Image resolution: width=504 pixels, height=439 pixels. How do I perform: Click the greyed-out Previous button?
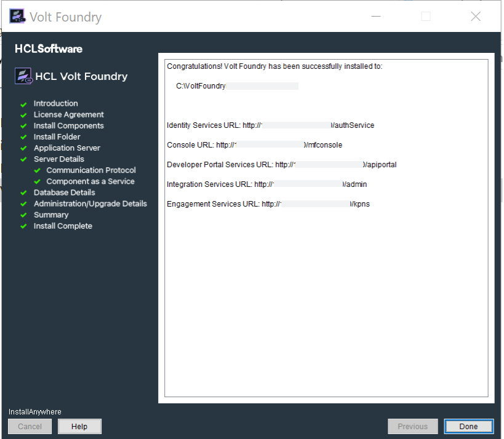(x=413, y=426)
